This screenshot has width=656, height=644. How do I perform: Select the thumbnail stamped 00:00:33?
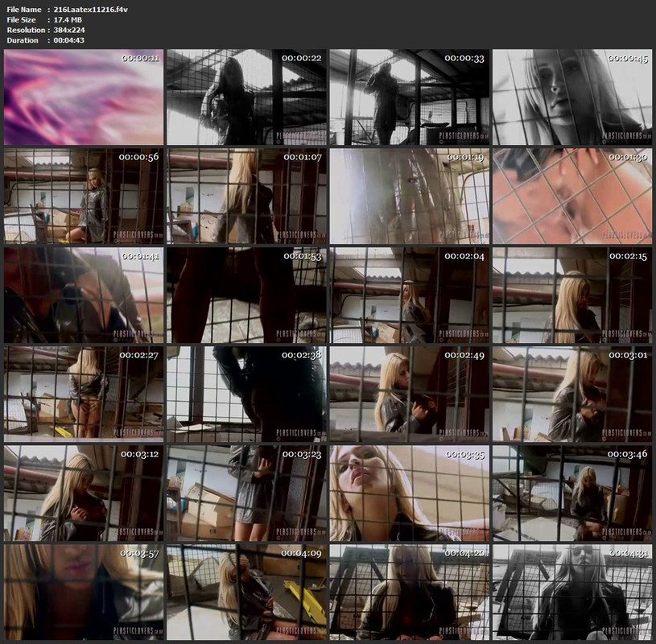tap(409, 97)
